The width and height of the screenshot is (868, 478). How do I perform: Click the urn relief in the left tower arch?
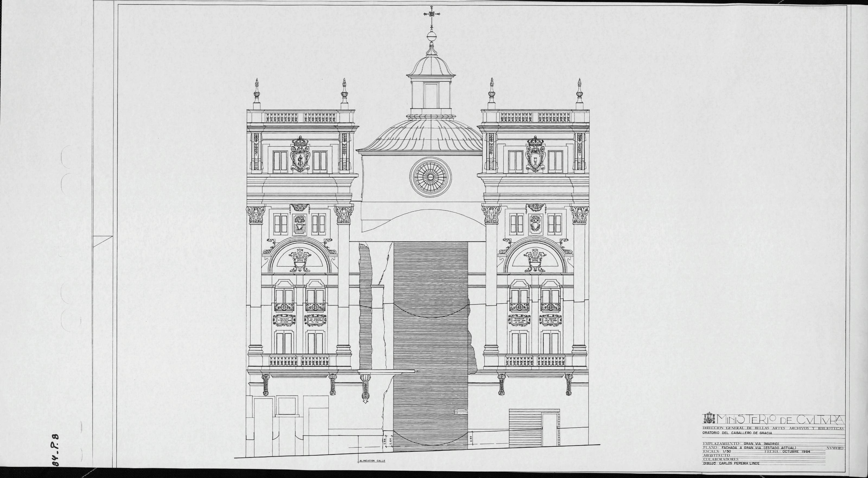[300, 260]
